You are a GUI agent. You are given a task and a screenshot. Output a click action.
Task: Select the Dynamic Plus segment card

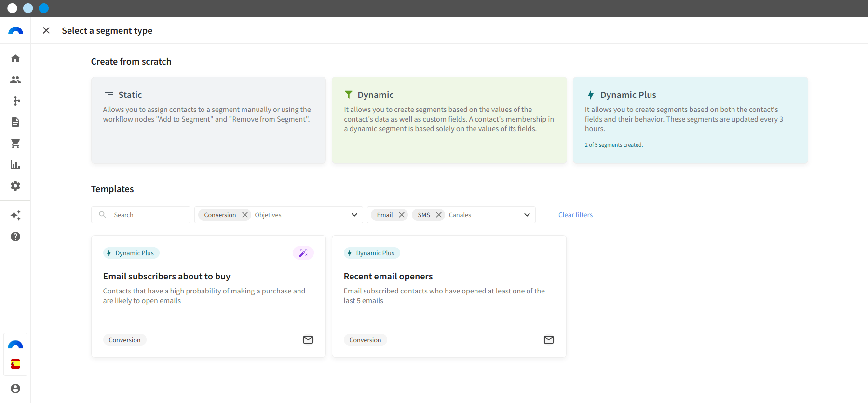(x=690, y=120)
